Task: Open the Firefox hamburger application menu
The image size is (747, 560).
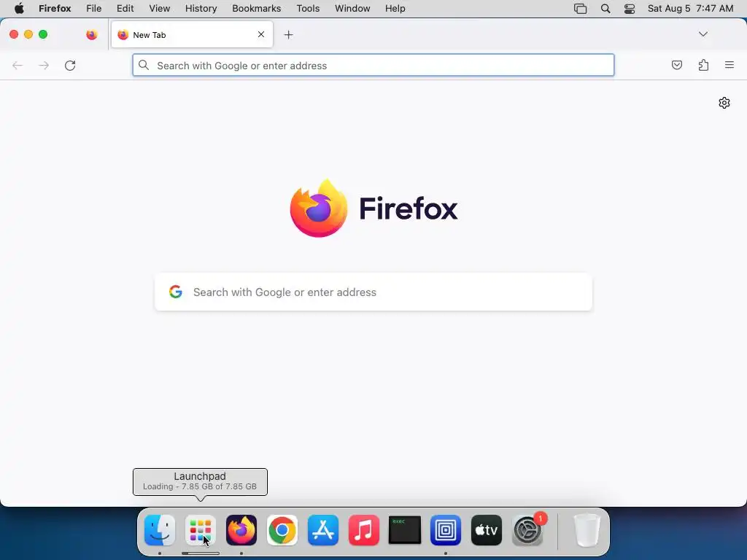Action: point(729,65)
